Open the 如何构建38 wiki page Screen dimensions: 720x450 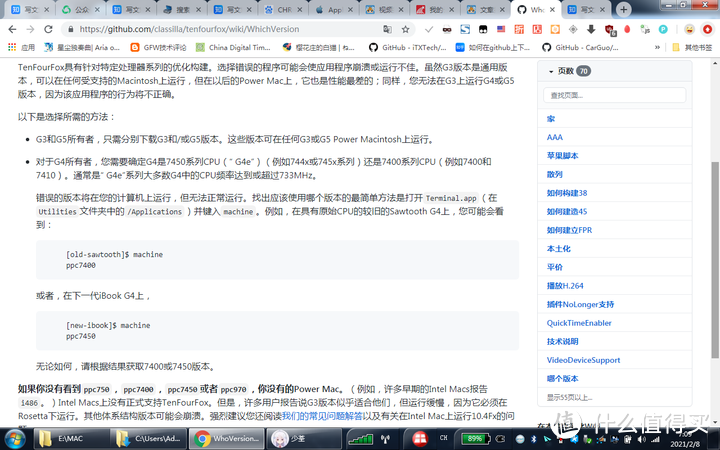567,193
